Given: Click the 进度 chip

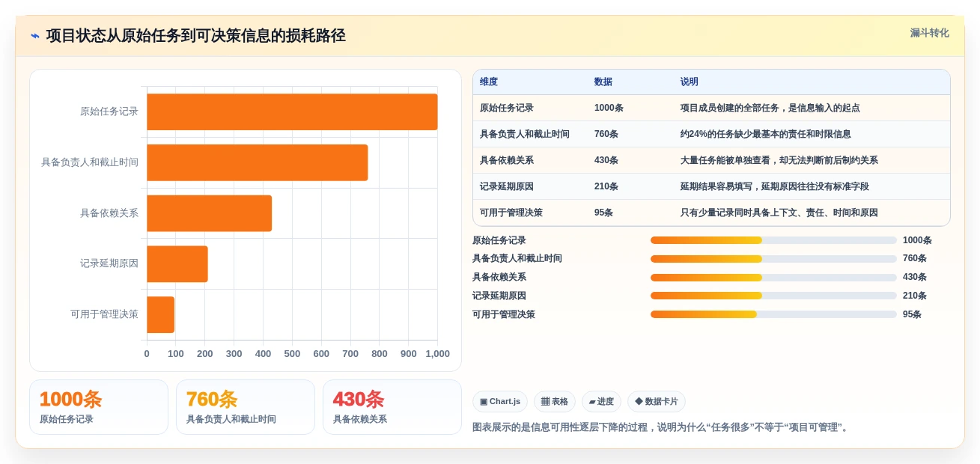Looking at the screenshot, I should 601,402.
